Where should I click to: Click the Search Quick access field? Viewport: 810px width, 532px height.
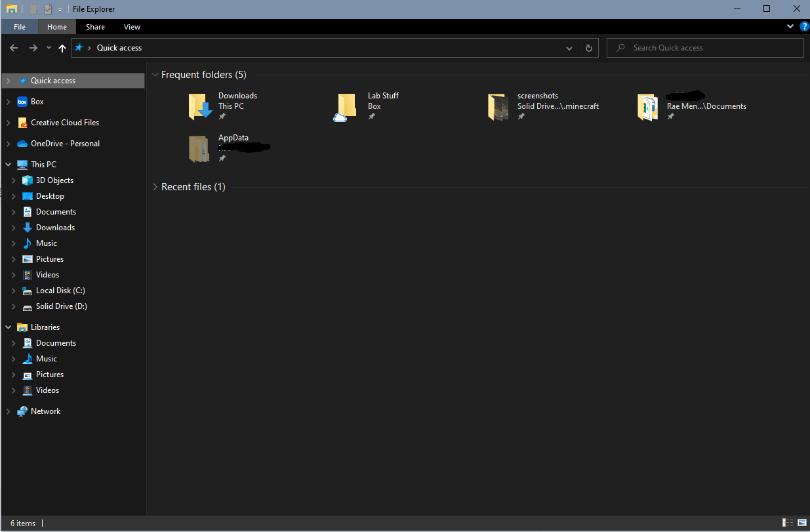point(705,48)
